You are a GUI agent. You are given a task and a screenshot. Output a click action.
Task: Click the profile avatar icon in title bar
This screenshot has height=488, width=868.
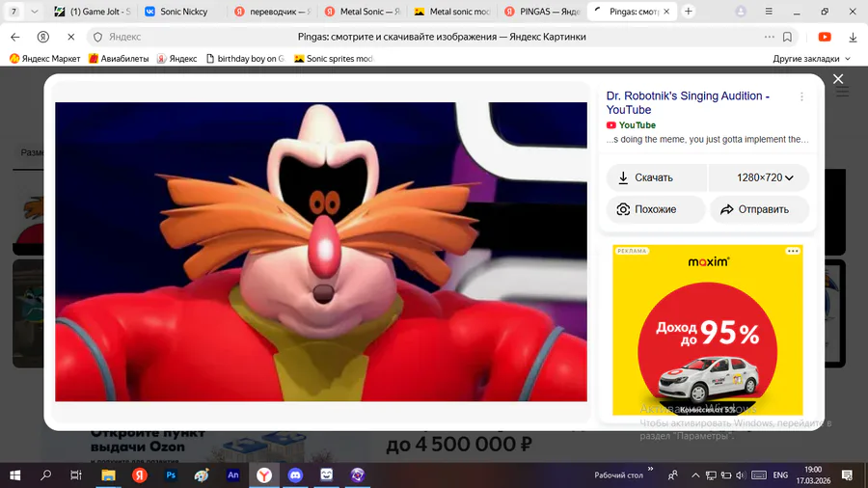click(x=740, y=11)
